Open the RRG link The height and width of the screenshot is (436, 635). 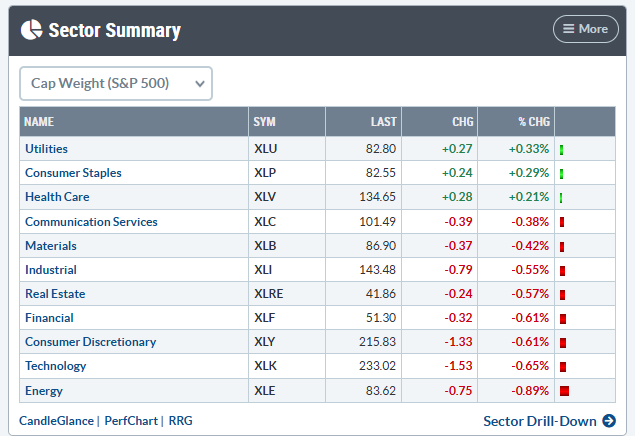181,421
